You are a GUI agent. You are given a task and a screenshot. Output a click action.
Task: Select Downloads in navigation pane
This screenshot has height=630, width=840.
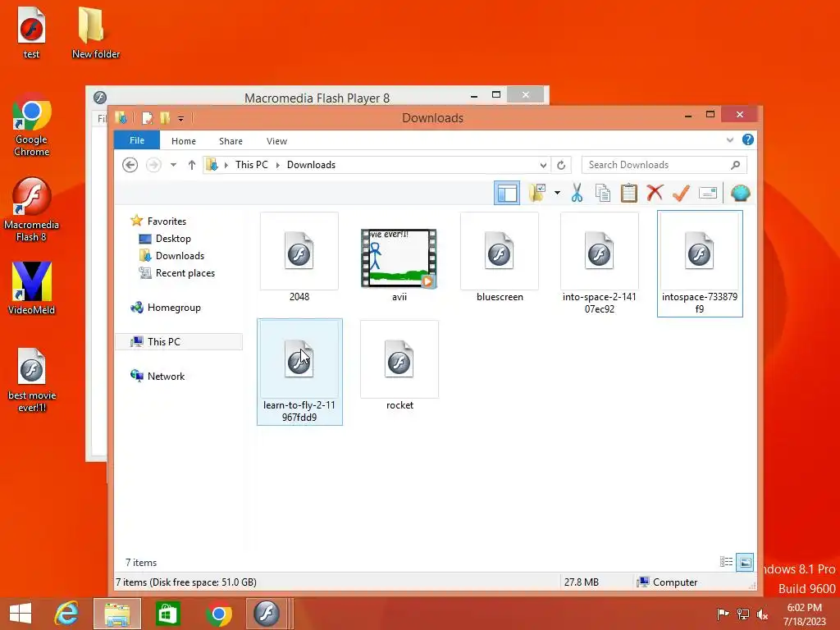[180, 256]
